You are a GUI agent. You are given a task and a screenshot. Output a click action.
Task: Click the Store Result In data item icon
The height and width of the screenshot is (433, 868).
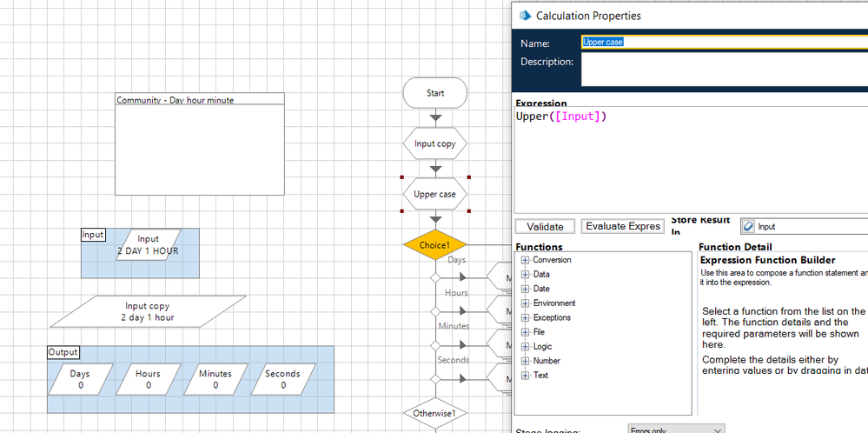click(748, 226)
